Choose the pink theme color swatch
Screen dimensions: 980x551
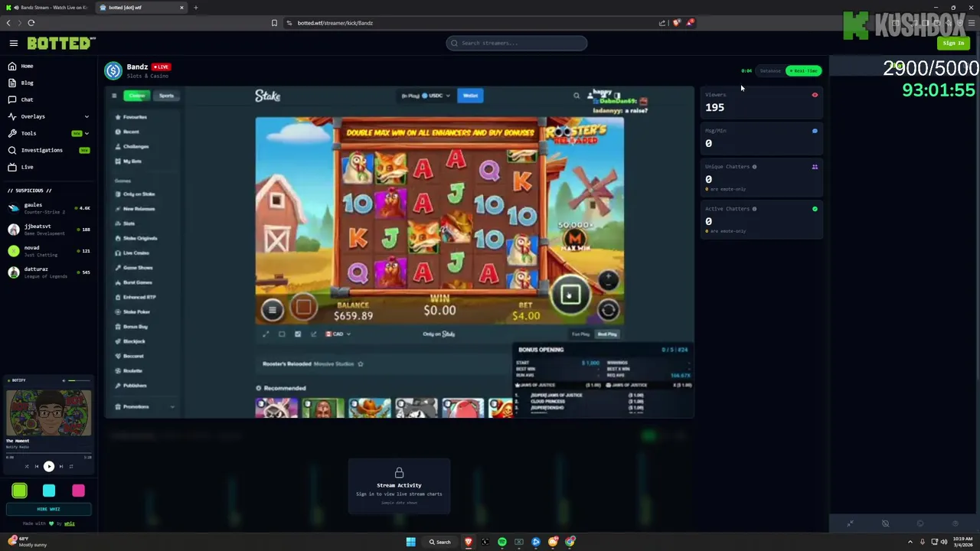coord(78,491)
